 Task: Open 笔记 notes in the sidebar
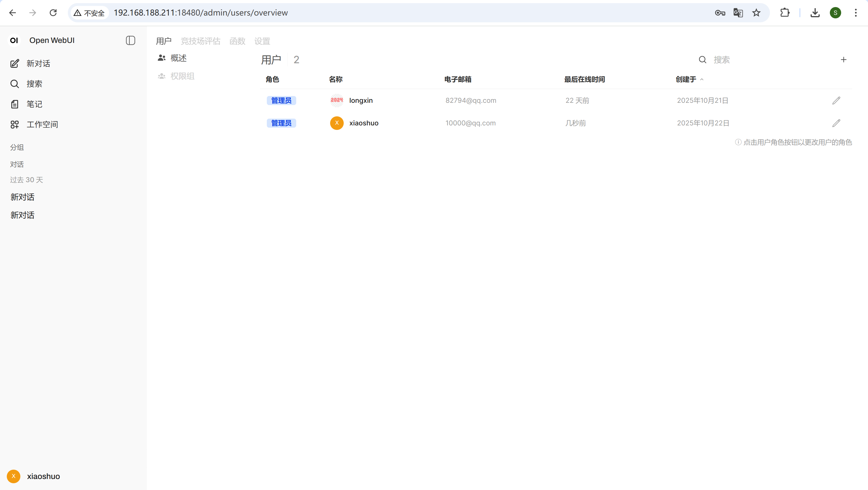point(34,104)
